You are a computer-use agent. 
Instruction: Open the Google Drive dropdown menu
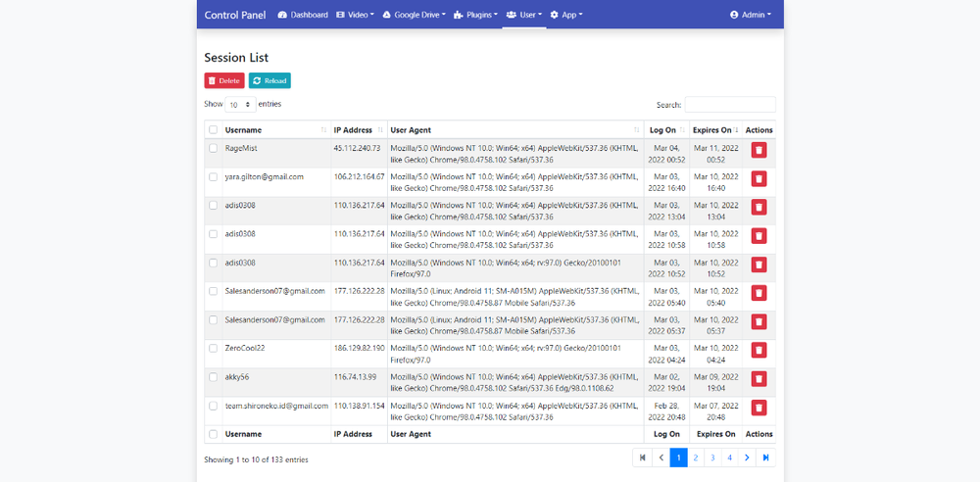tap(414, 15)
